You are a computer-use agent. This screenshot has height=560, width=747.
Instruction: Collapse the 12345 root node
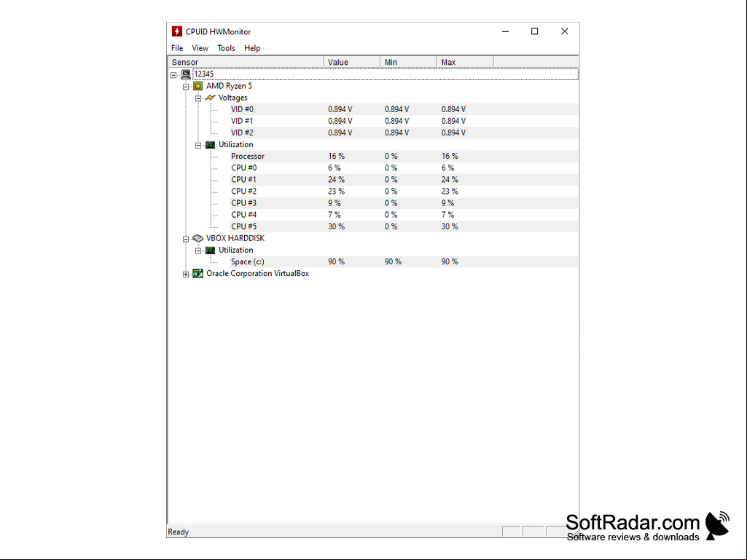[x=173, y=75]
